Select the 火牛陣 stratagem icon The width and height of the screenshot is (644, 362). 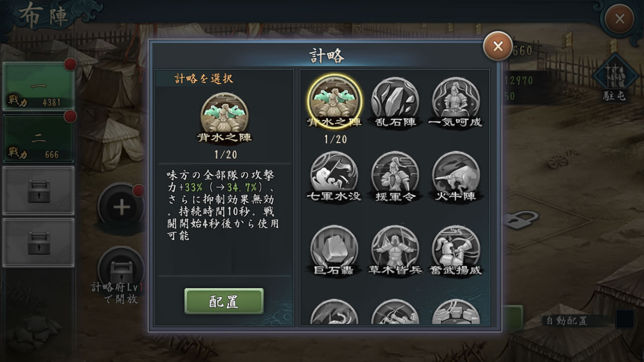pos(455,175)
